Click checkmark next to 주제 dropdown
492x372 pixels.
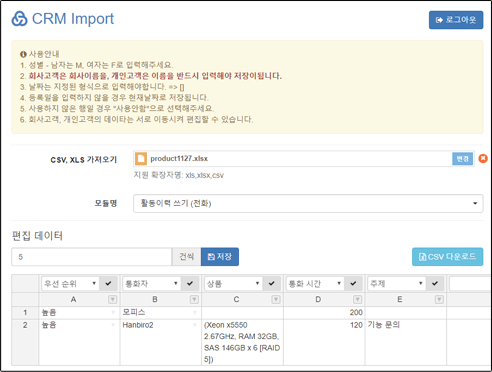[x=435, y=284]
